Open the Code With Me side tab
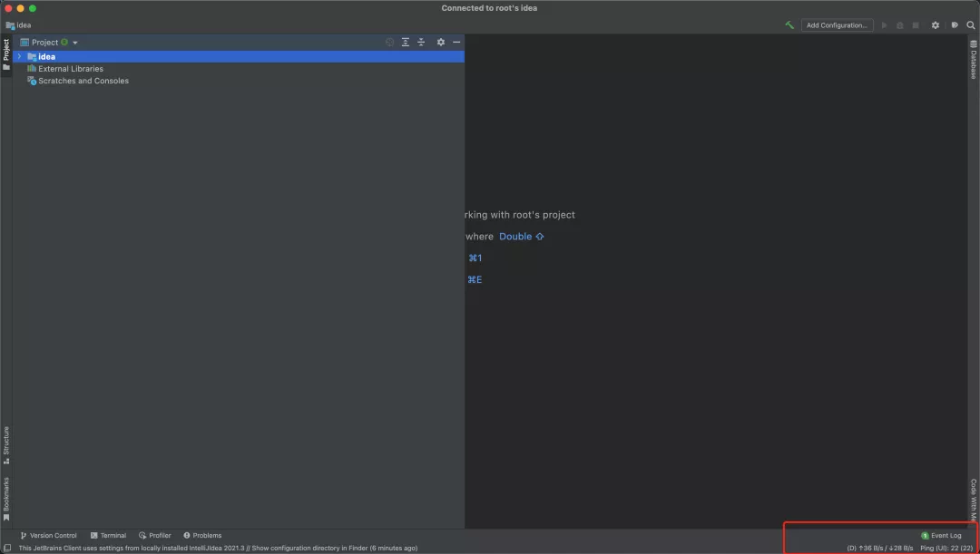 [973, 502]
